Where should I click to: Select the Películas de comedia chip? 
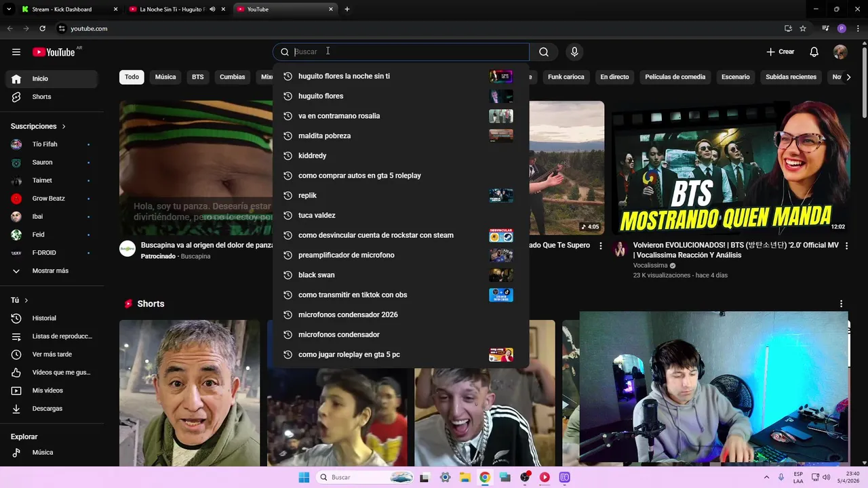click(x=675, y=77)
